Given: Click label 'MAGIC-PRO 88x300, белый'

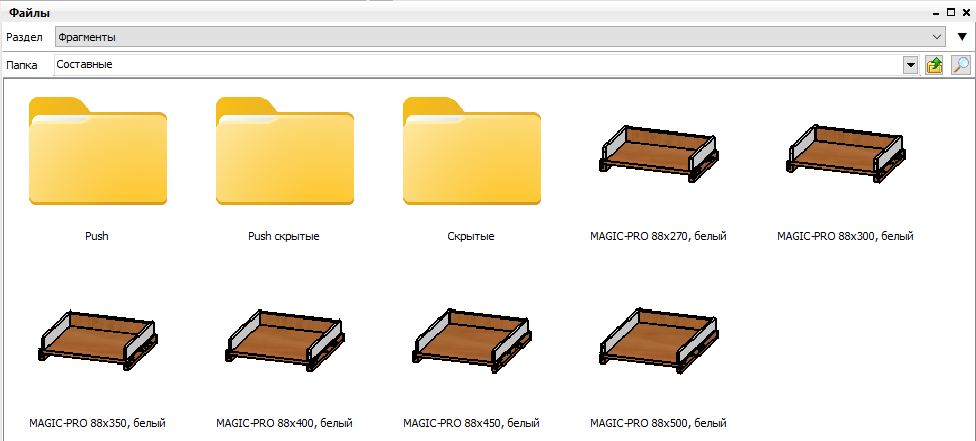Looking at the screenshot, I should pos(845,237).
